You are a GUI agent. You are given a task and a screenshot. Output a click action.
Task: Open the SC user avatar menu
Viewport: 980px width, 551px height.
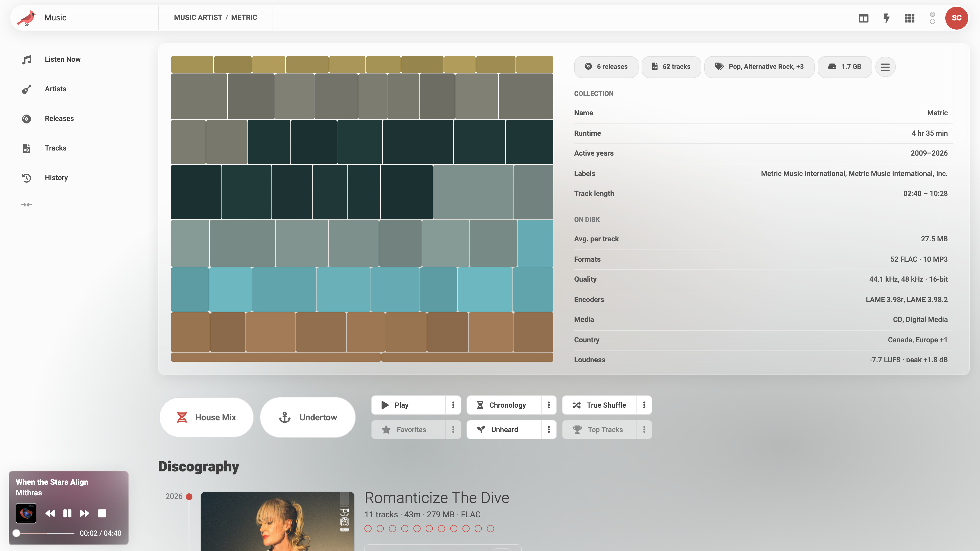tap(957, 18)
